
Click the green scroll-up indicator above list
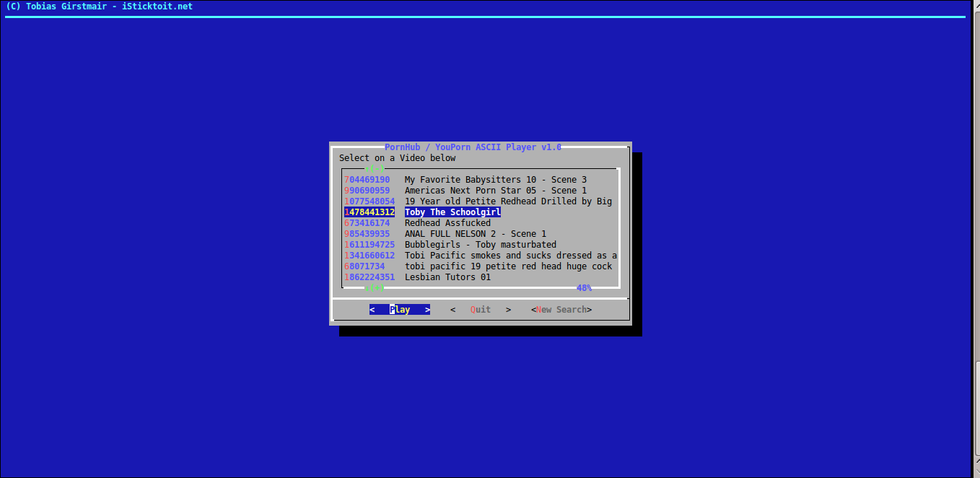pos(375,169)
